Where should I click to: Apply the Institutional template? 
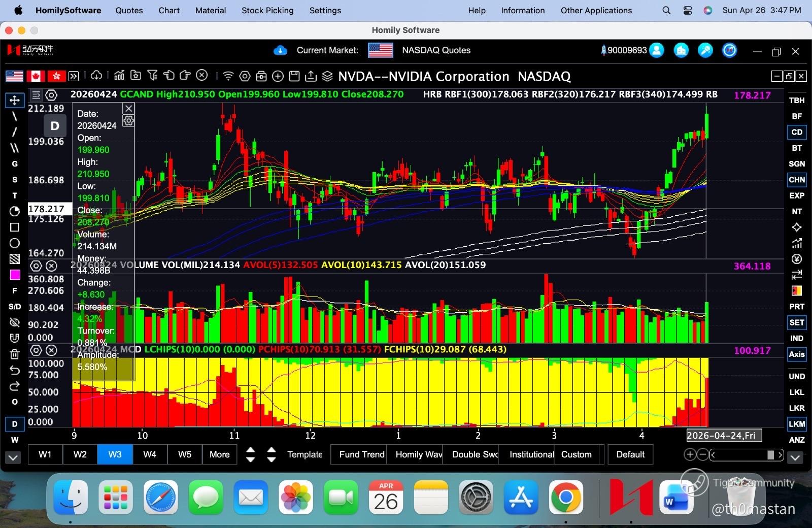pyautogui.click(x=527, y=454)
